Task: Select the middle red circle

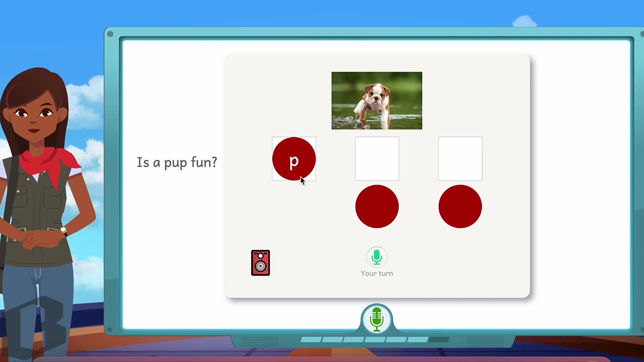Action: click(x=377, y=206)
